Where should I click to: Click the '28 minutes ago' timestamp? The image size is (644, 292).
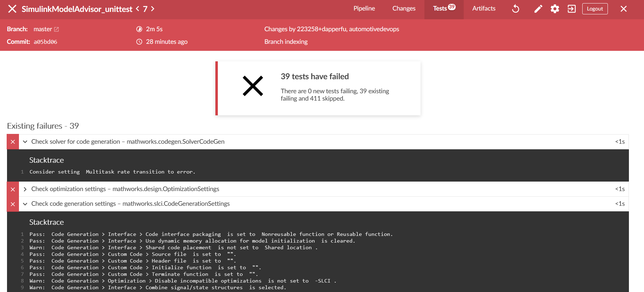click(167, 42)
